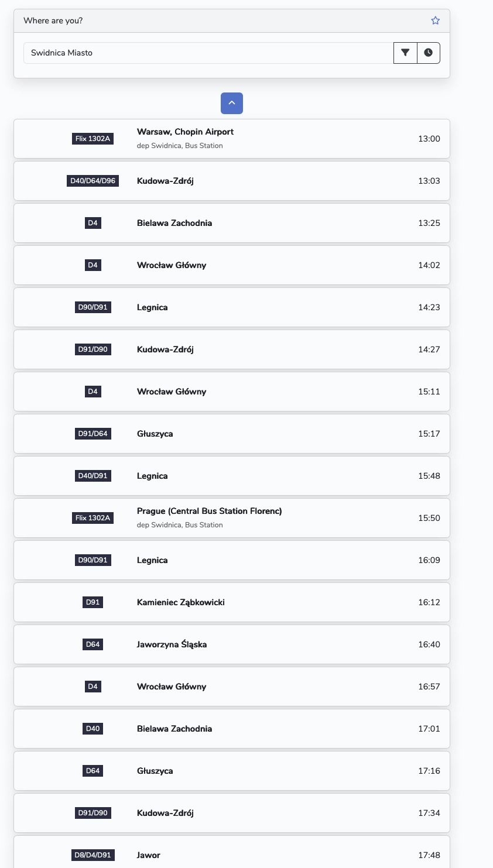This screenshot has height=868, width=493.
Task: Click the 16:57 Wrocław Główny departure
Action: [x=232, y=687]
